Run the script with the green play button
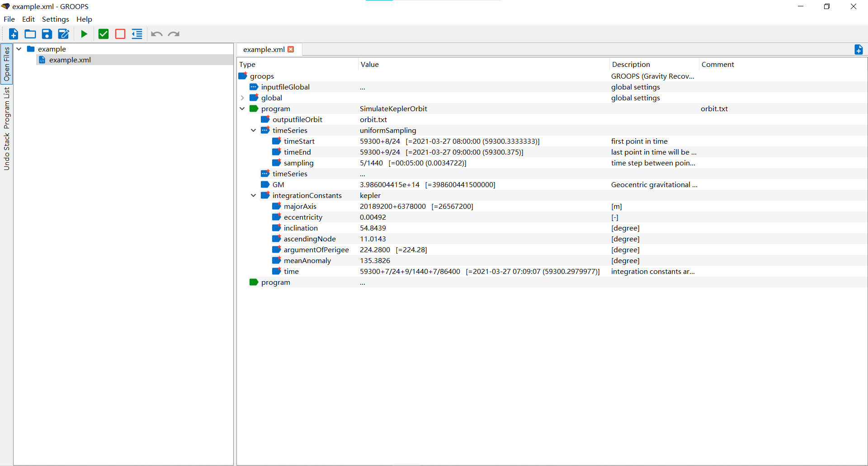The height and width of the screenshot is (466, 868). (84, 34)
